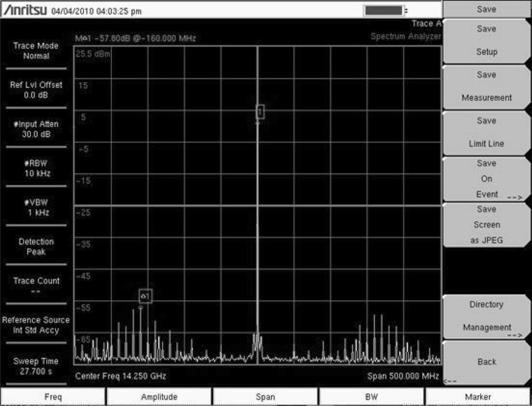532x406 pixels.
Task: Select the Trace Mode Normal setting
Action: click(36, 51)
